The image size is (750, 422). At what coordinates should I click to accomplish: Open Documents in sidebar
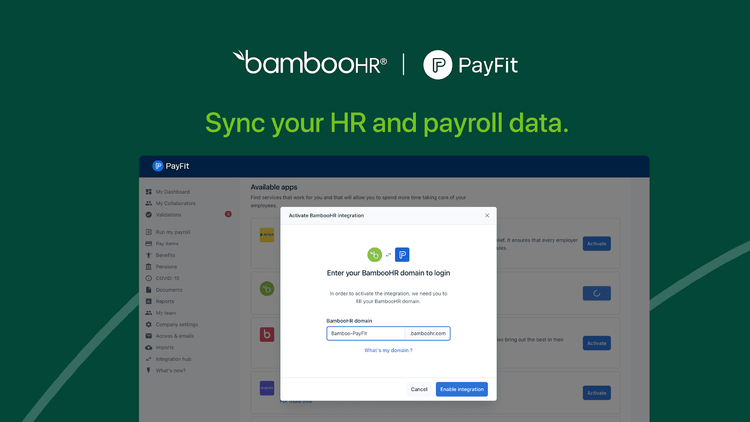pyautogui.click(x=169, y=289)
